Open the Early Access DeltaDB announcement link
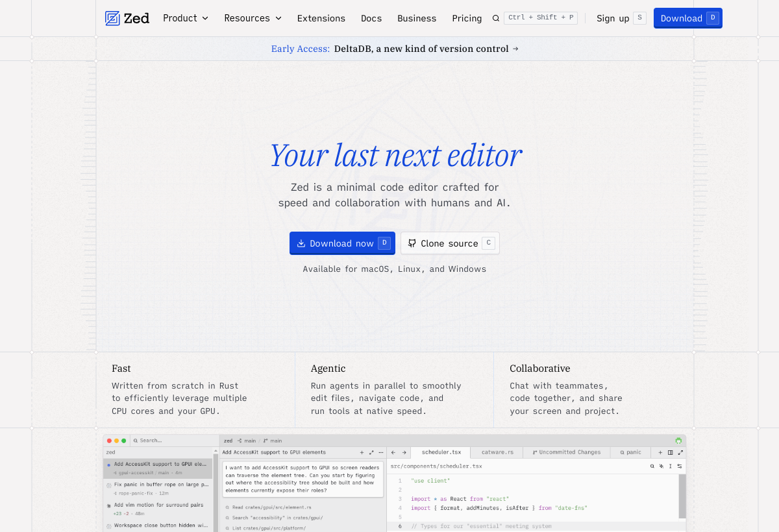Screen dimensions: 779x532 (395, 49)
